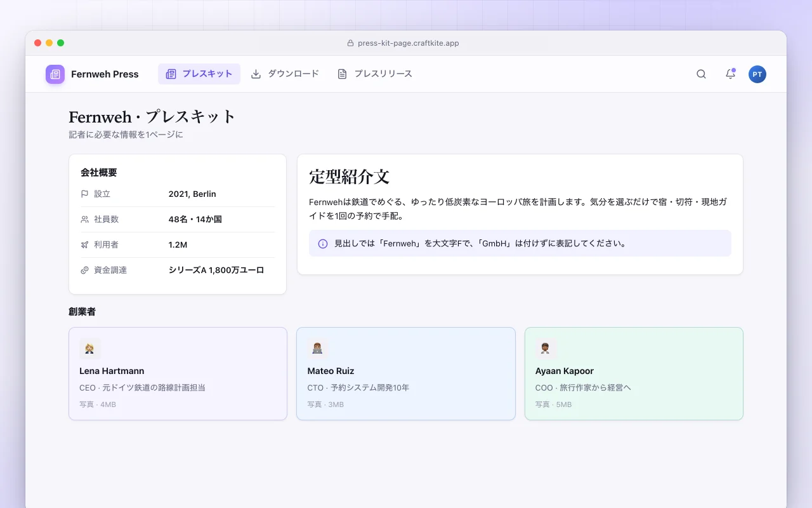812x508 pixels.
Task: Click the value シリーズA 1,800万ユーロ
Action: click(216, 271)
